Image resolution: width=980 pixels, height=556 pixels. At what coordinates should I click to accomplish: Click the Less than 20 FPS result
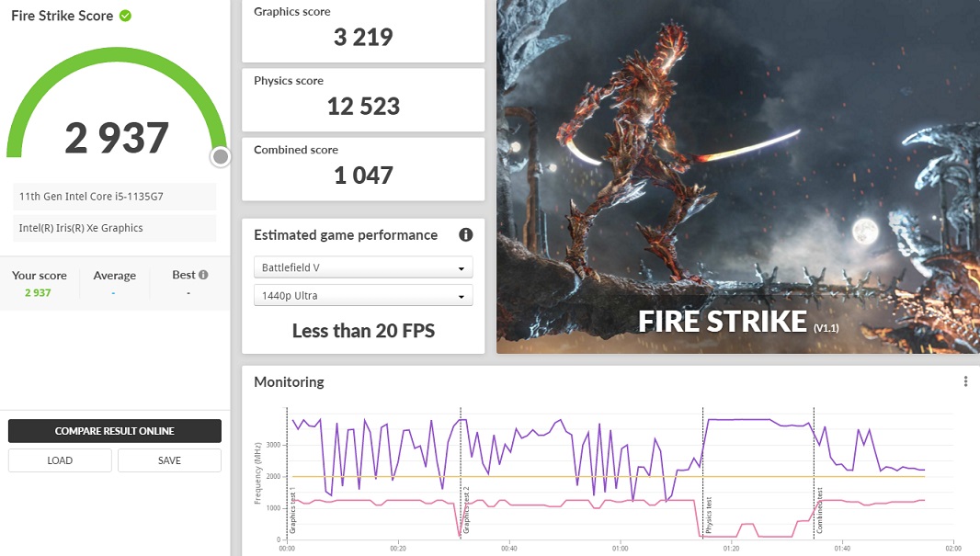point(363,331)
